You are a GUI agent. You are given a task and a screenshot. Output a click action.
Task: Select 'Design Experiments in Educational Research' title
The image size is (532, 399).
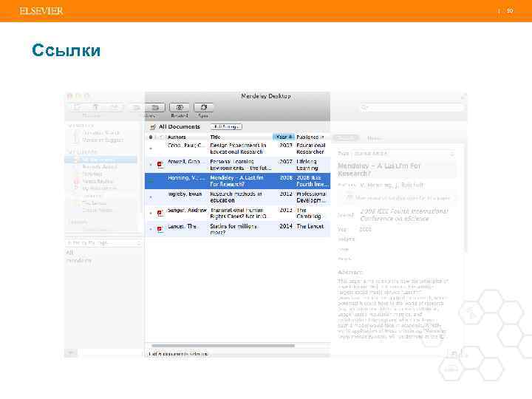coord(238,149)
